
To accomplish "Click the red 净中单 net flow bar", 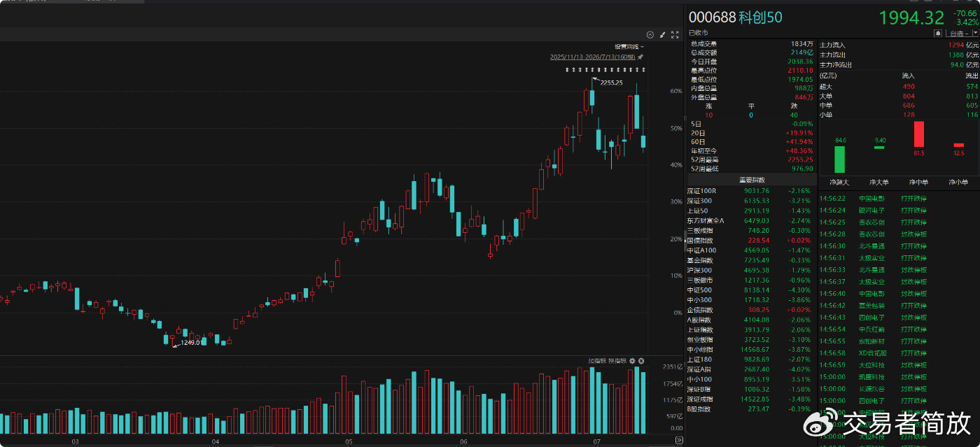I will [x=918, y=134].
